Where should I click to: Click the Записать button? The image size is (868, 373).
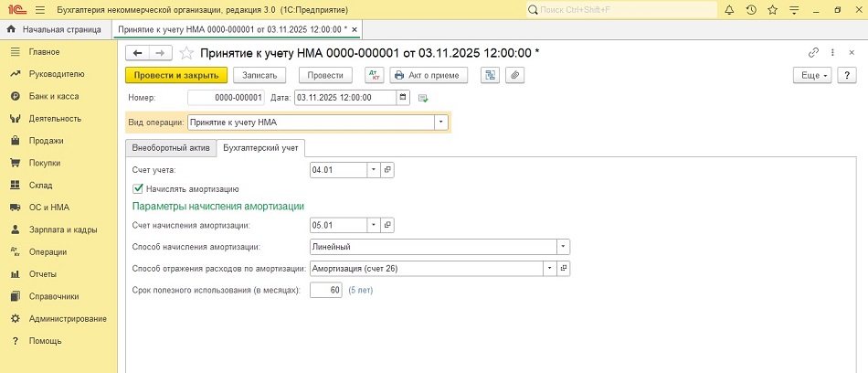(x=260, y=75)
